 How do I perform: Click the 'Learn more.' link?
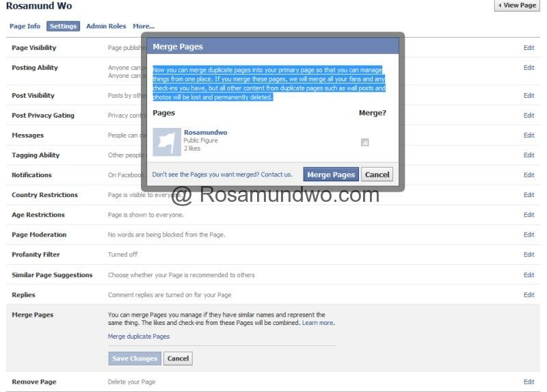[x=318, y=323]
